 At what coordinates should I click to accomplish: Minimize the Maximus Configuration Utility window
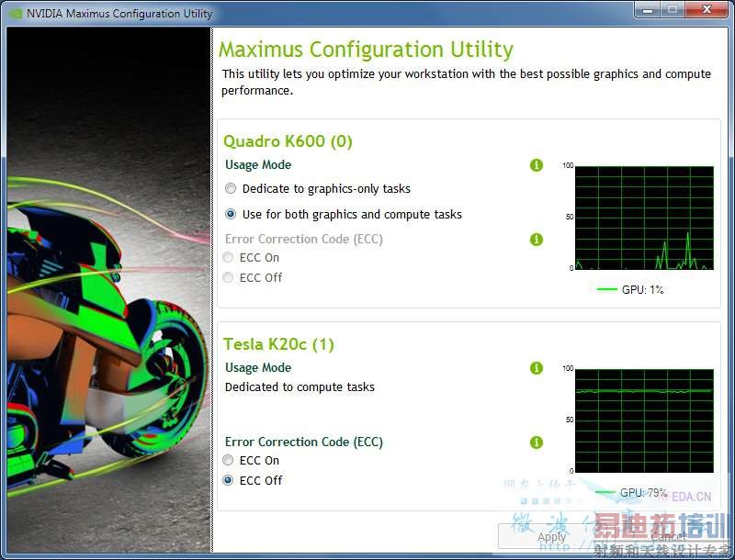tap(648, 10)
